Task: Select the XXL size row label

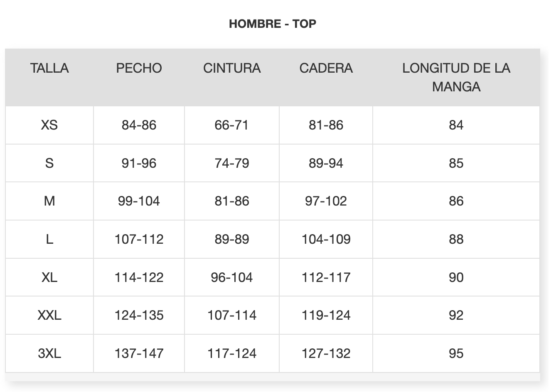Action: 49,315
